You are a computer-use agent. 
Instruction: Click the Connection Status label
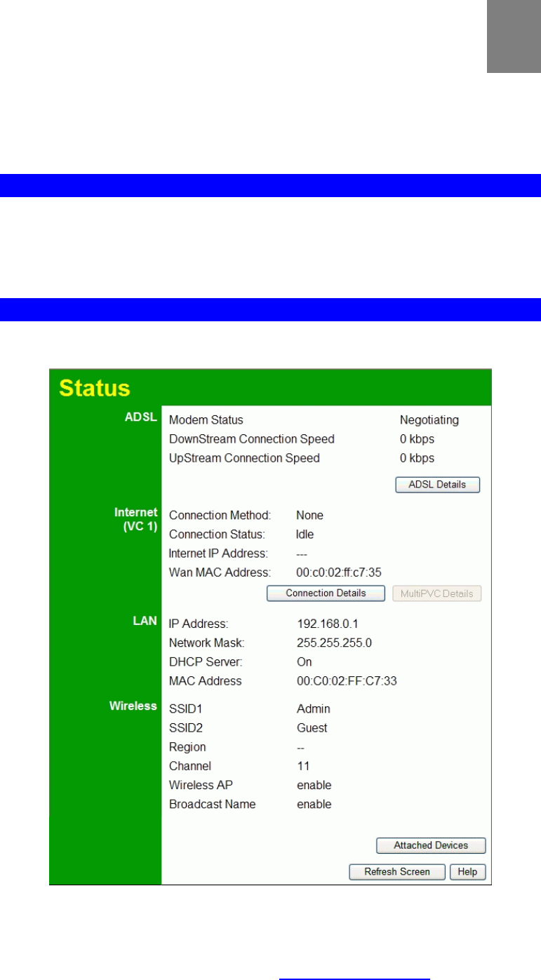tap(217, 534)
